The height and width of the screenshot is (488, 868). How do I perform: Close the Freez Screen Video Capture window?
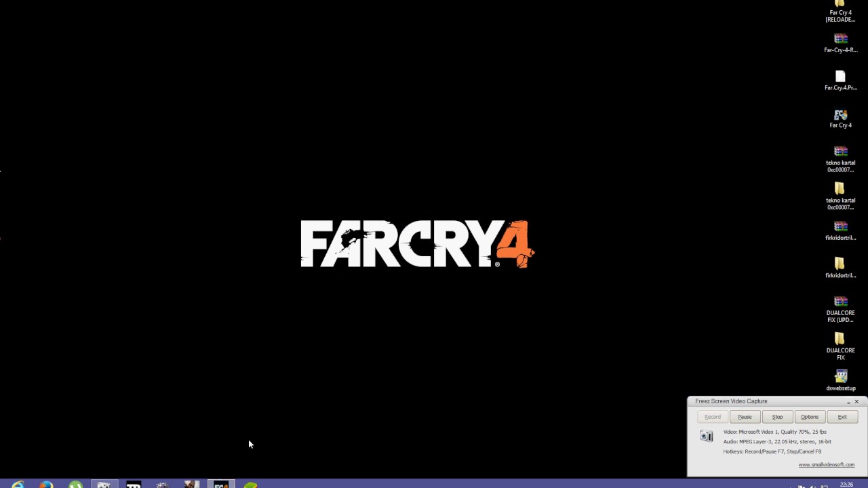tap(856, 402)
